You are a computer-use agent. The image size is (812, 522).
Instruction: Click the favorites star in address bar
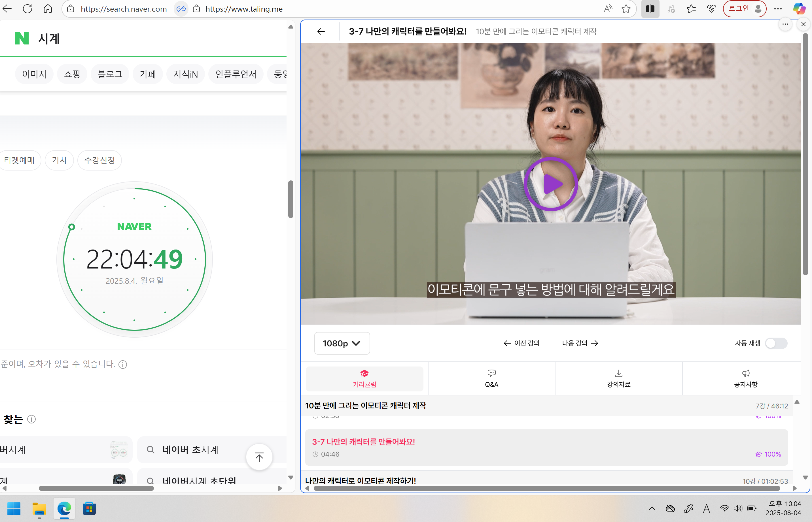pos(626,9)
